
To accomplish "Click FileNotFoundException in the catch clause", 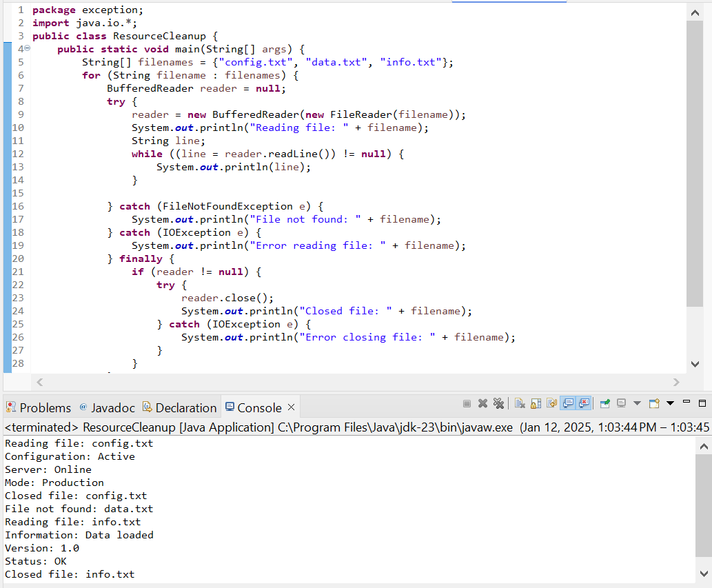I will [x=227, y=207].
